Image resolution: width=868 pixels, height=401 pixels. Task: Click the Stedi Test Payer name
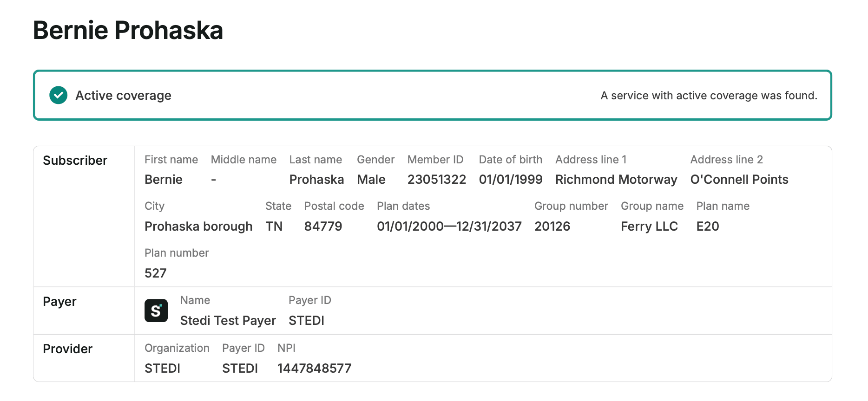228,321
